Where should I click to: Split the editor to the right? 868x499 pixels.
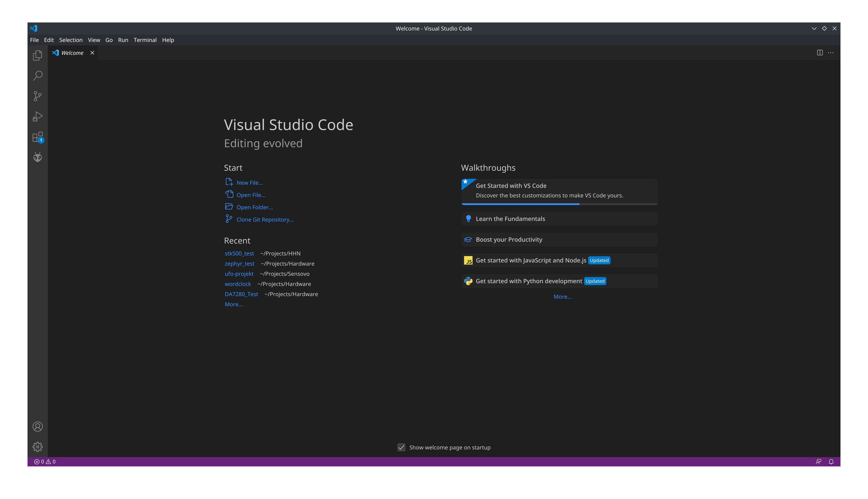820,53
